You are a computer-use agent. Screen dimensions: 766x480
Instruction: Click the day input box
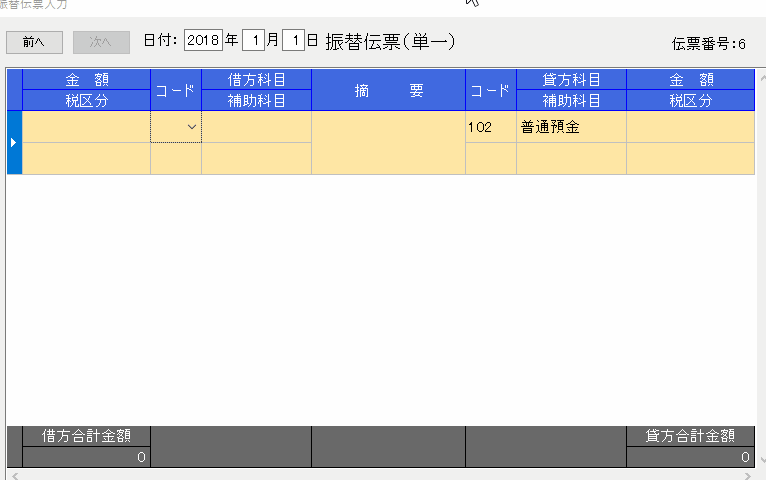[293, 41]
